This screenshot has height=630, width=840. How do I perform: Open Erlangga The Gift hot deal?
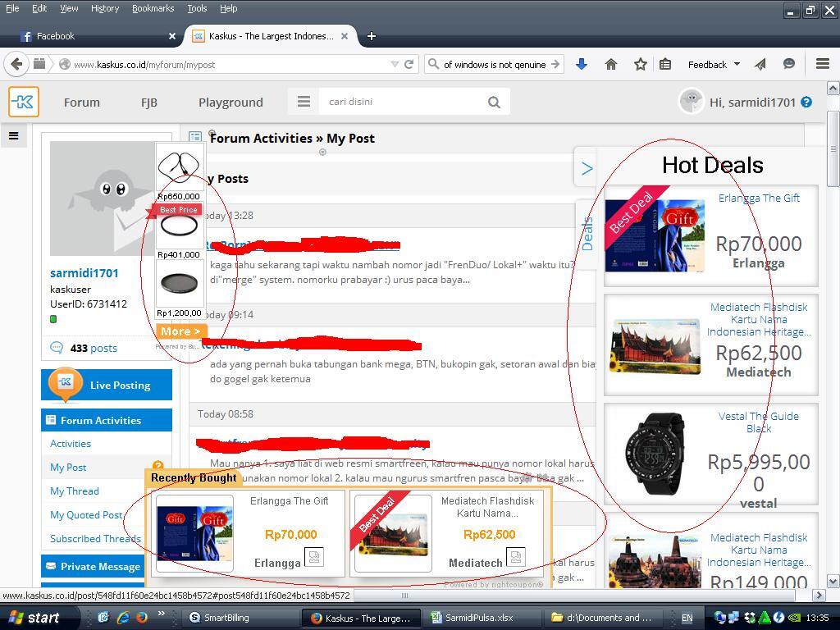point(711,235)
